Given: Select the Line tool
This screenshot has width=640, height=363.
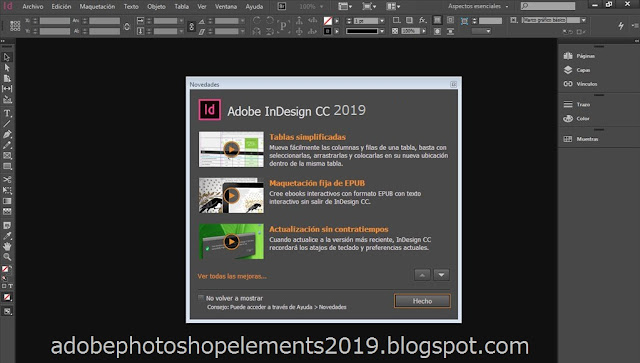Looking at the screenshot, I should (7, 124).
